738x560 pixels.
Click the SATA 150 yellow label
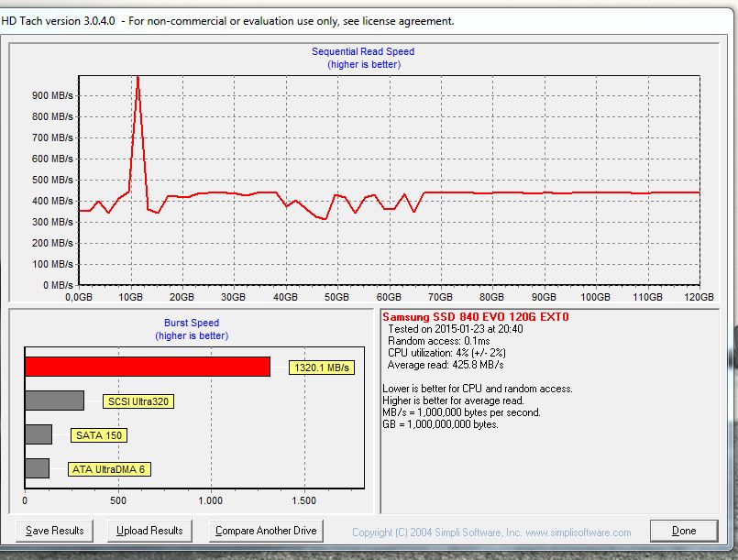pos(99,435)
